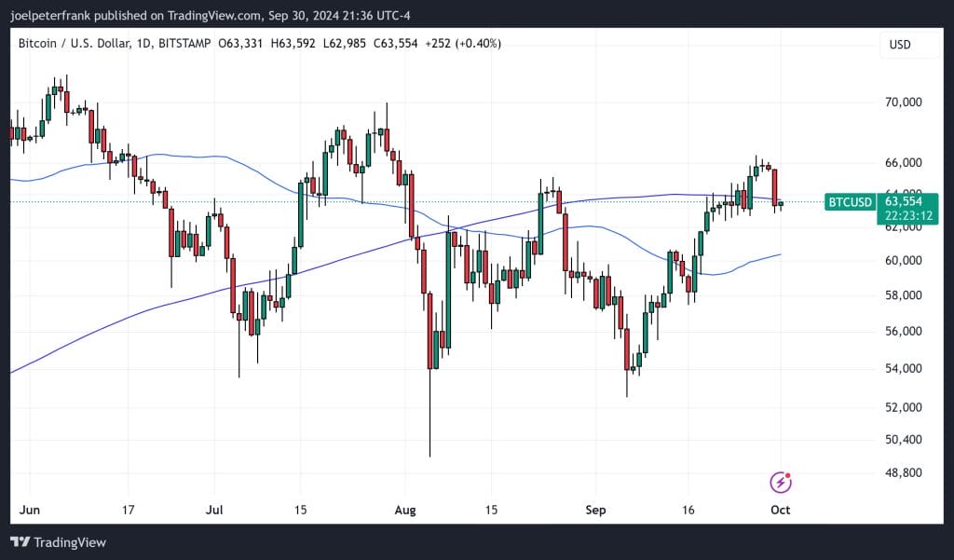
Task: Select the Jul marker on time axis
Action: tap(214, 511)
